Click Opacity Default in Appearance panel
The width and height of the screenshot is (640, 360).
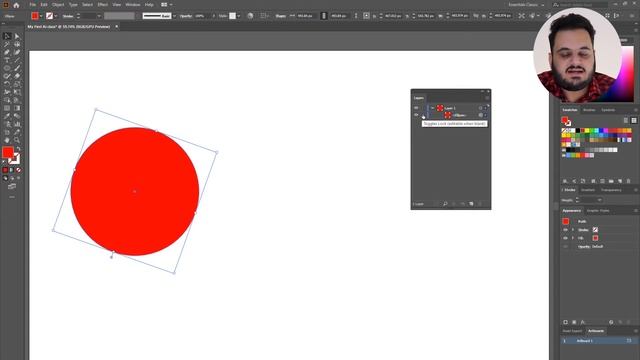click(x=590, y=247)
